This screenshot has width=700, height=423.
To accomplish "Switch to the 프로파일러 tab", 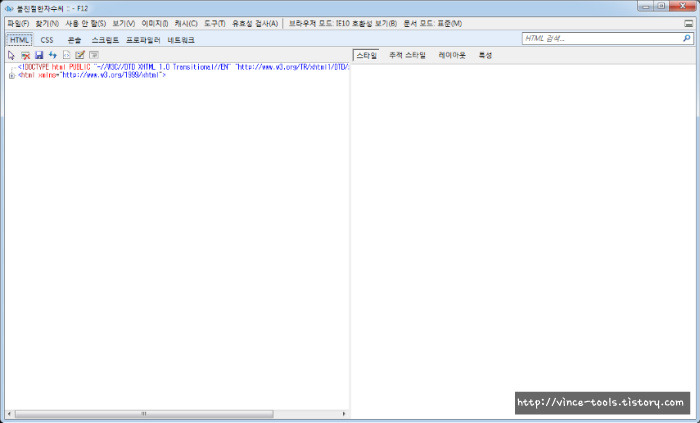I will (143, 40).
